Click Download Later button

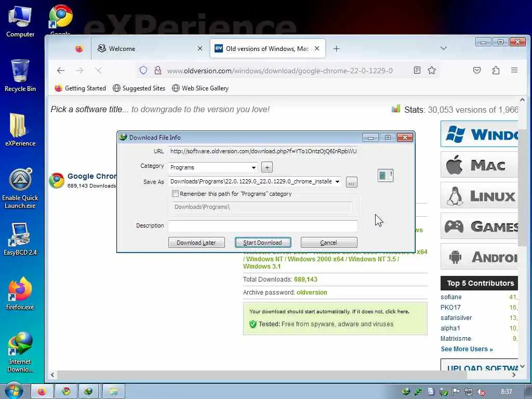(196, 242)
